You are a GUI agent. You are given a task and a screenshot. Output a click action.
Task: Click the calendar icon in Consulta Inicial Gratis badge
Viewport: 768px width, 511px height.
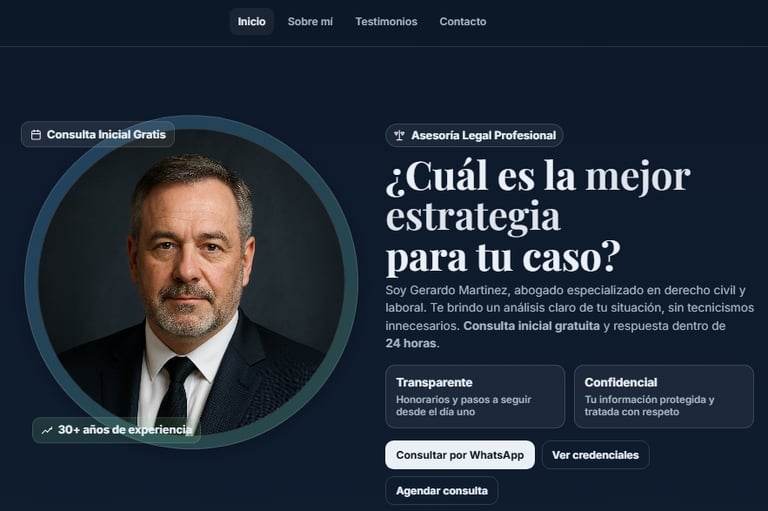coord(36,135)
